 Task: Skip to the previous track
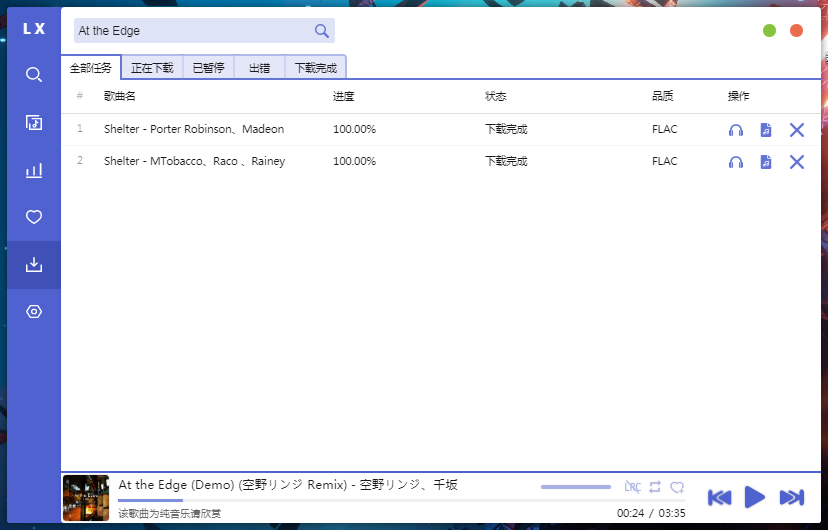(x=719, y=497)
